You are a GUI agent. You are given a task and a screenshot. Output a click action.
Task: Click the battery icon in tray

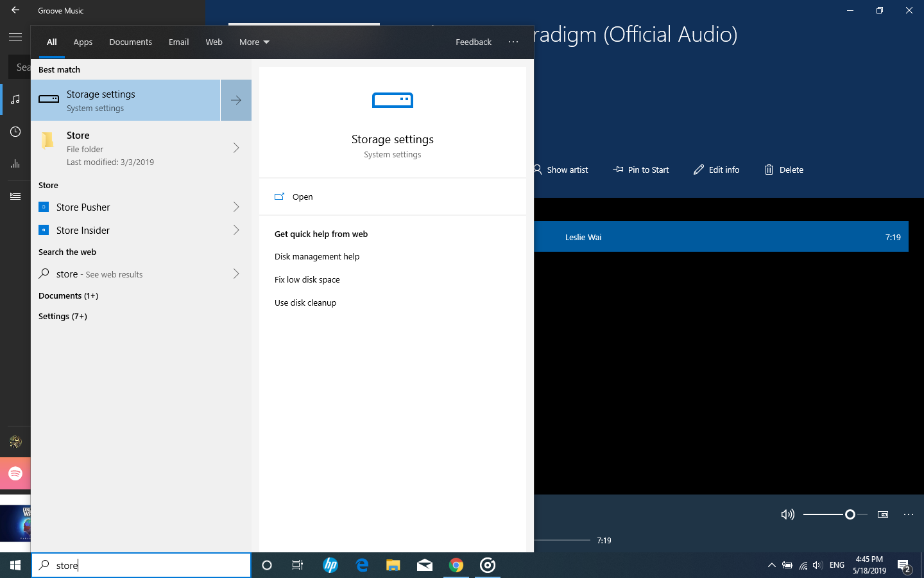coord(787,566)
